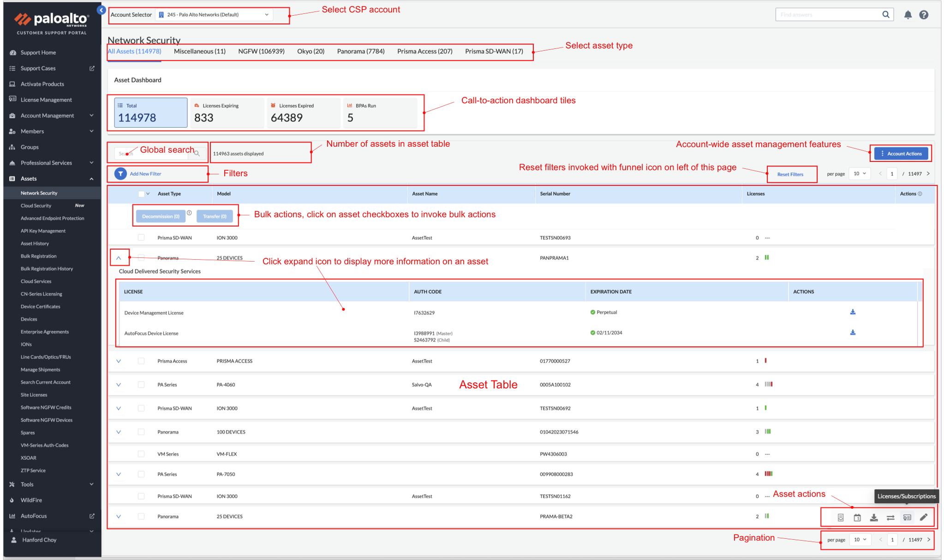Open Licenses/Subscriptions action for PRAMA-BETA2
This screenshot has height=560, width=944.
click(x=907, y=517)
